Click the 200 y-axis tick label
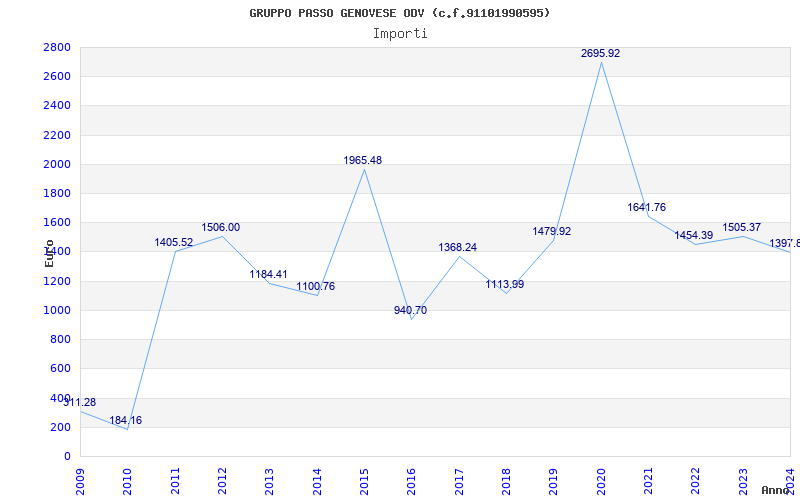 (x=61, y=427)
